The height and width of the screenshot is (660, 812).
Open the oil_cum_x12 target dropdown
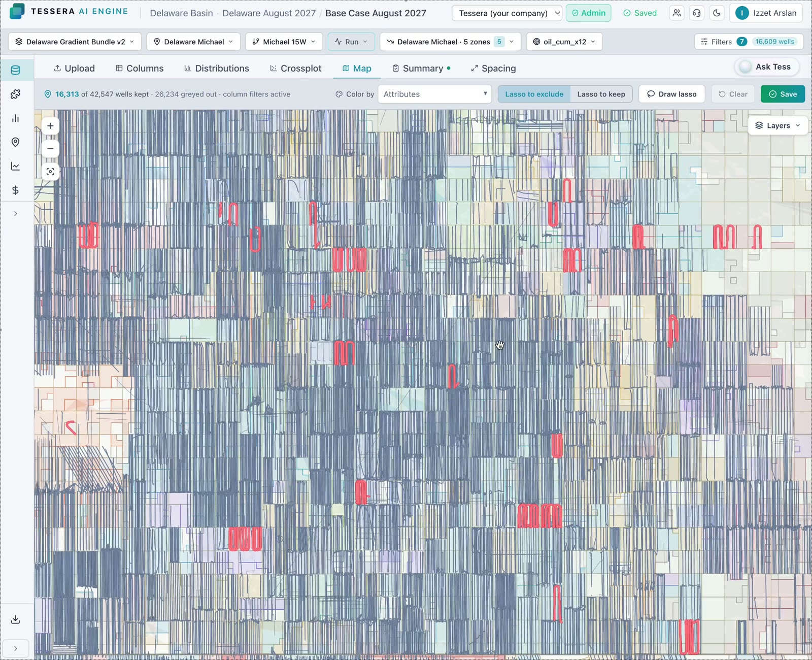pos(564,42)
